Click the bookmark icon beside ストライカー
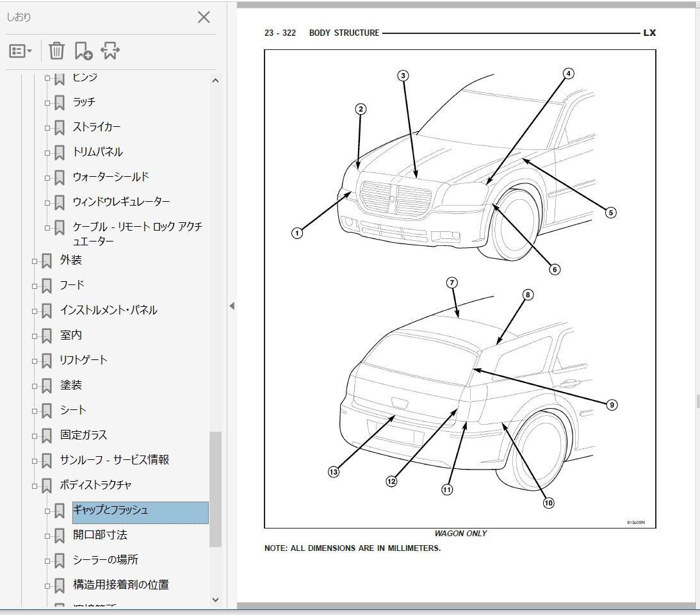The width and height of the screenshot is (700, 615). tap(60, 128)
